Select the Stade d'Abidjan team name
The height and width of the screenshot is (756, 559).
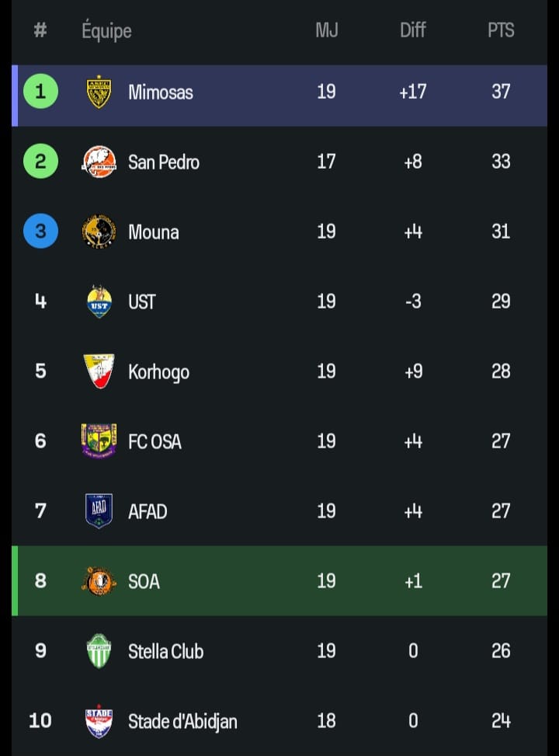(182, 721)
